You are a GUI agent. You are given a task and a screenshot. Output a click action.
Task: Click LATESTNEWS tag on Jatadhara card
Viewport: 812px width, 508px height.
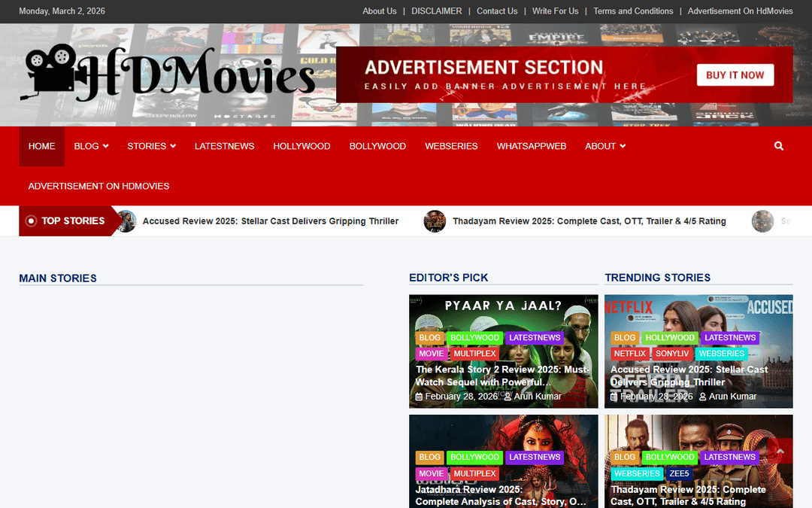tap(535, 458)
